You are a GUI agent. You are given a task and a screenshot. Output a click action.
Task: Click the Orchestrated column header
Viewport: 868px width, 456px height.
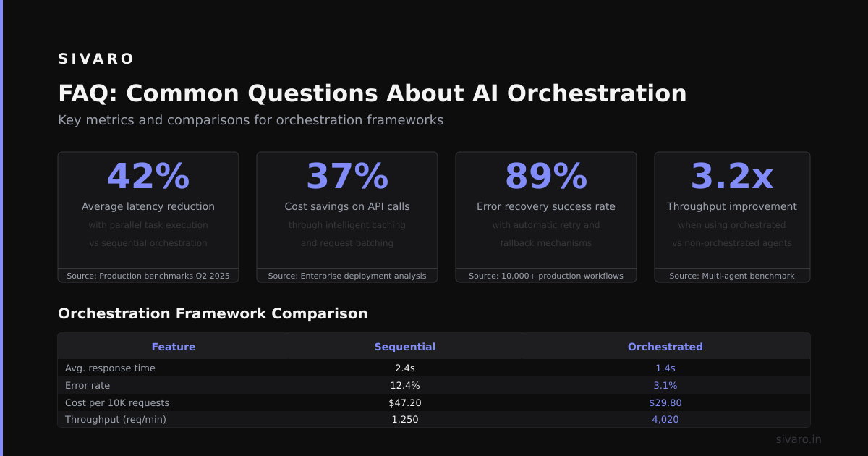tap(665, 347)
